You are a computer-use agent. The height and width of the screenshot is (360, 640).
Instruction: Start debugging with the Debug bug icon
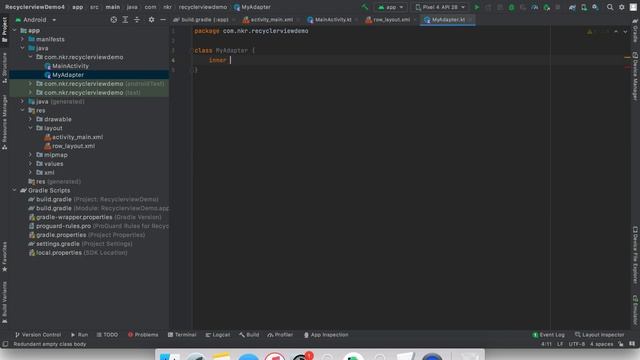click(x=511, y=7)
